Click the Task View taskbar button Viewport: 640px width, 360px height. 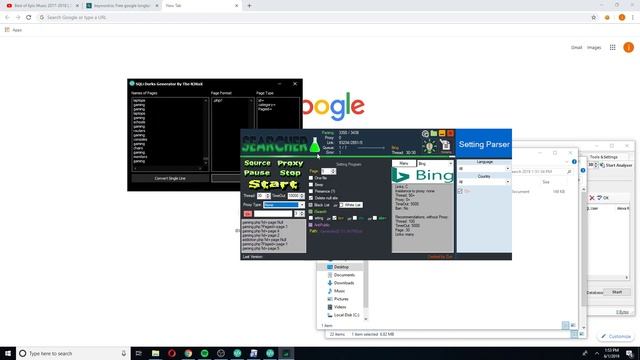coord(139,353)
